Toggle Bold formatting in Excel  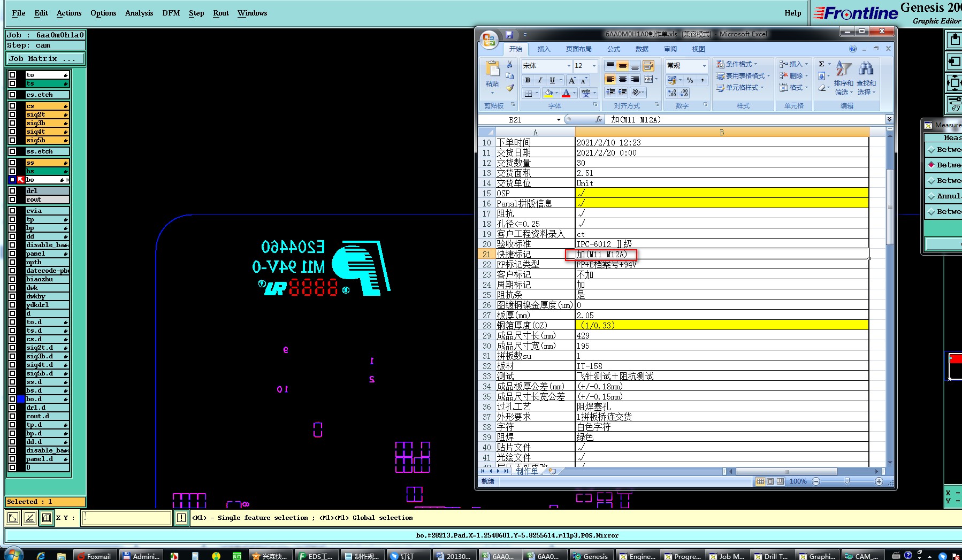[528, 80]
